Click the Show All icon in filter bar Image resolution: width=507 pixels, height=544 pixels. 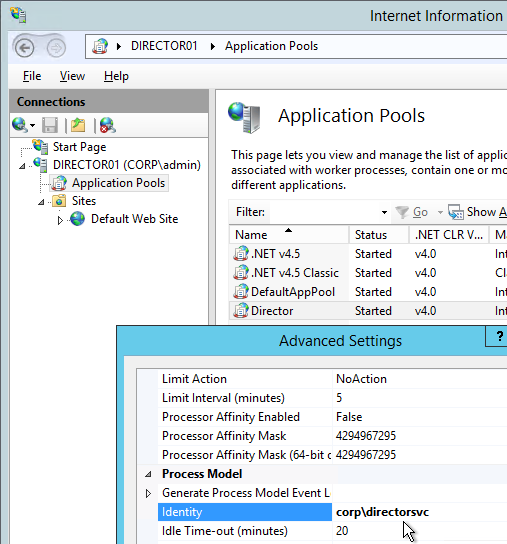point(456,212)
